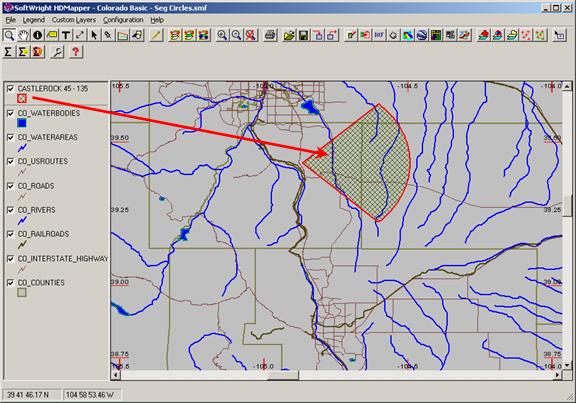This screenshot has width=576, height=403.
Task: Choose the yellow line drawing tool
Action: [x=156, y=35]
